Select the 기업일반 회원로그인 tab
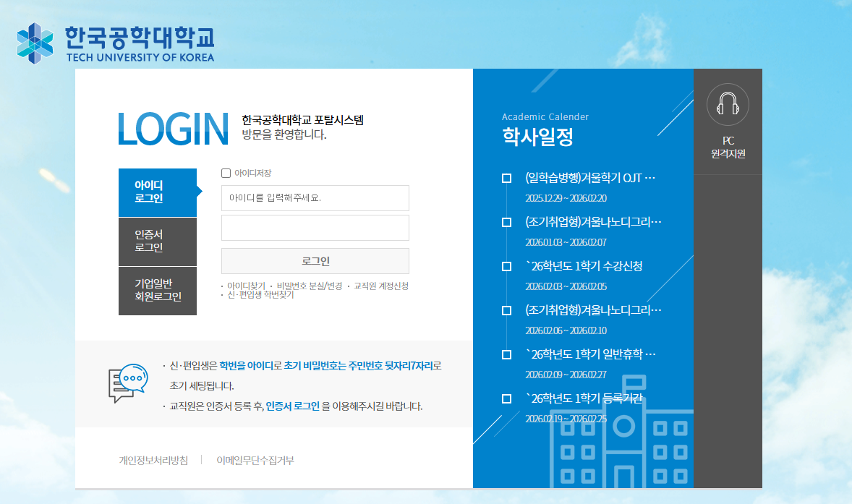 [158, 291]
